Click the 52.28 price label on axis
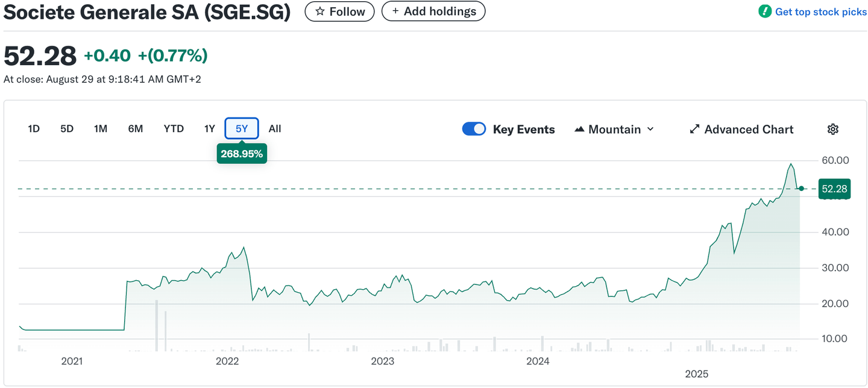Image resolution: width=868 pixels, height=388 pixels. [834, 189]
